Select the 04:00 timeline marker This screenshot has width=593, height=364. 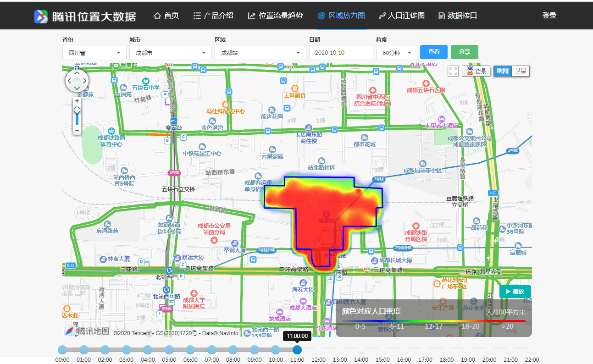click(148, 350)
